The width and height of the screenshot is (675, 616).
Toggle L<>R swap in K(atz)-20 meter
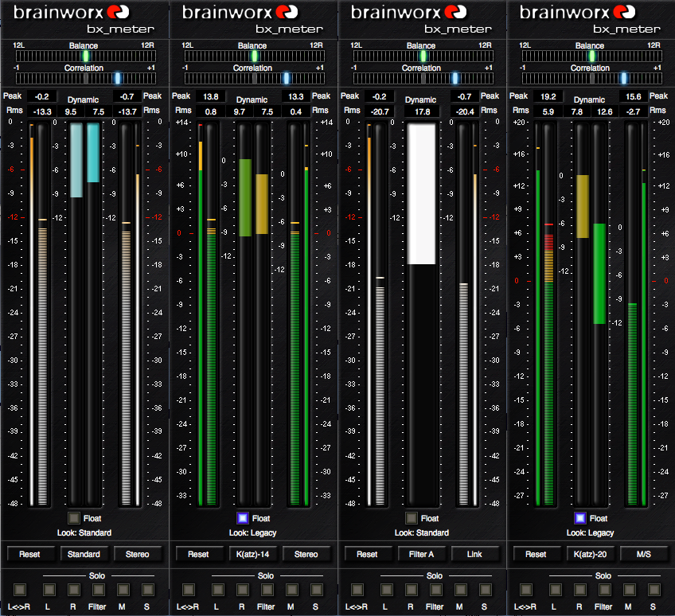click(526, 590)
